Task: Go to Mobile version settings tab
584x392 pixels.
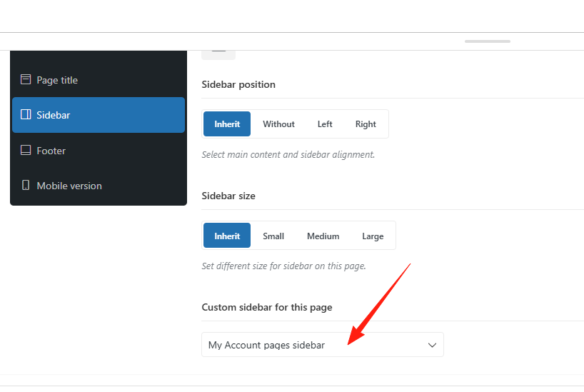Action: [x=69, y=186]
